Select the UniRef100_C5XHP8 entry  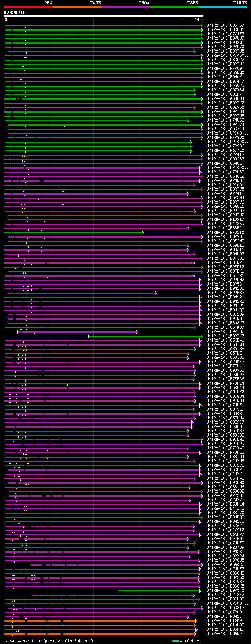click(225, 470)
